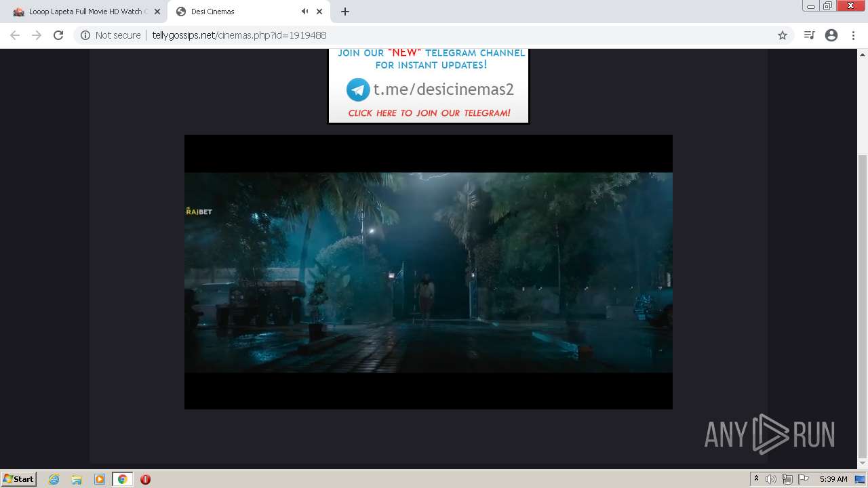This screenshot has width=868, height=488.
Task: Show hidden tray icons arrow
Action: (756, 479)
